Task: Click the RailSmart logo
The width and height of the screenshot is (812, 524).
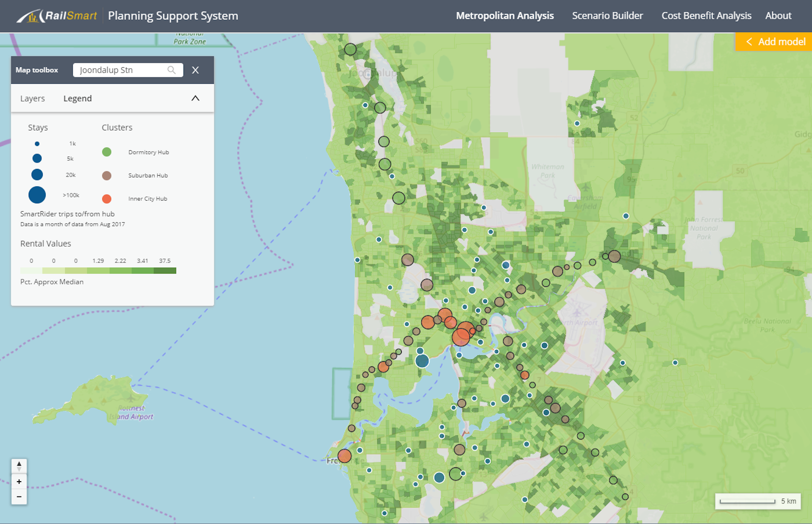Action: (x=57, y=16)
